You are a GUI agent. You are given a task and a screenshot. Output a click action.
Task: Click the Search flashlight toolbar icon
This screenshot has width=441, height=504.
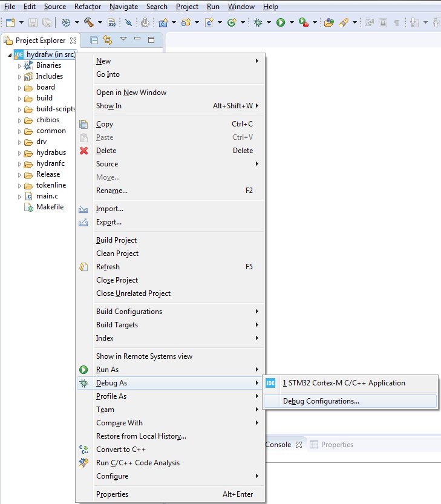344,22
